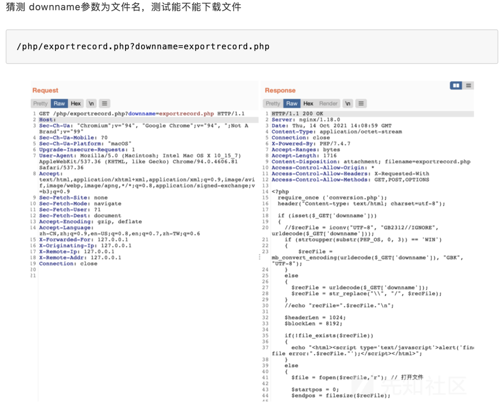The image size is (504, 420).
Task: Click the Accept-Length: 1716 header
Action: pos(304,156)
